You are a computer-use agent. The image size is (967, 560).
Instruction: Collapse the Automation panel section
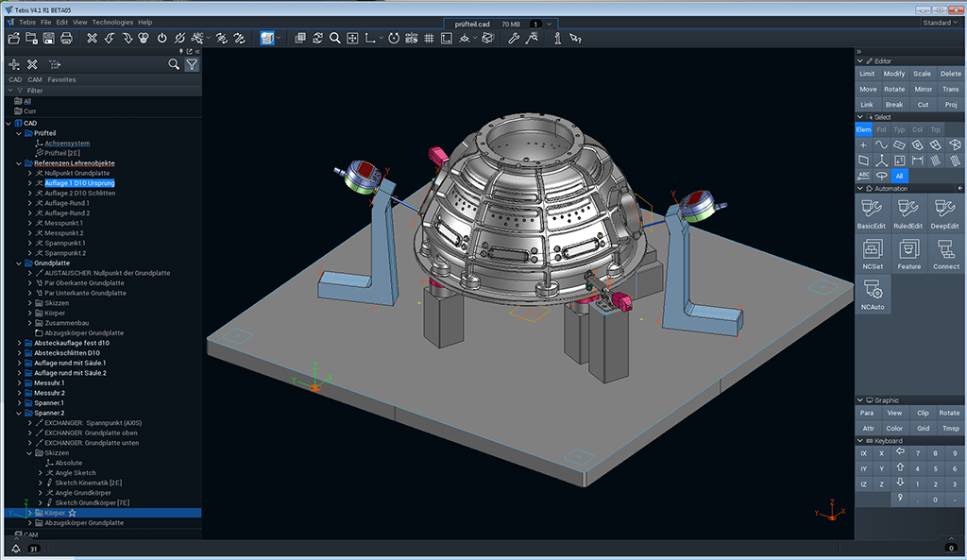pyautogui.click(x=860, y=189)
